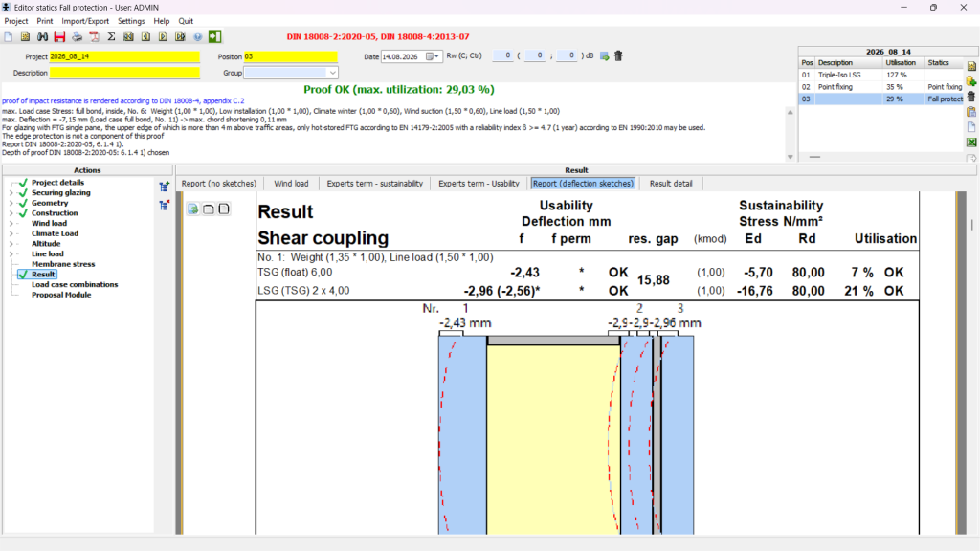Open the Import/Export menu
The image size is (980, 551).
click(x=85, y=21)
